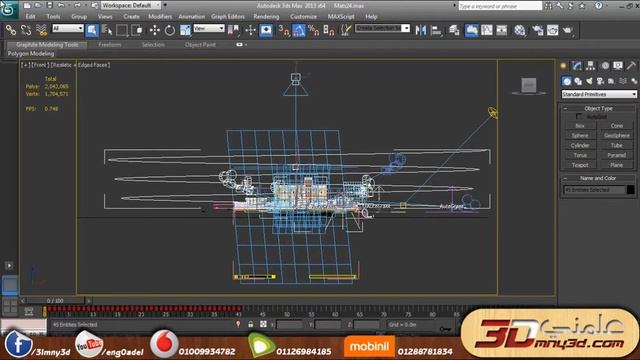This screenshot has height=360, width=640.
Task: Toggle the Spinner Snap button
Action: (329, 30)
